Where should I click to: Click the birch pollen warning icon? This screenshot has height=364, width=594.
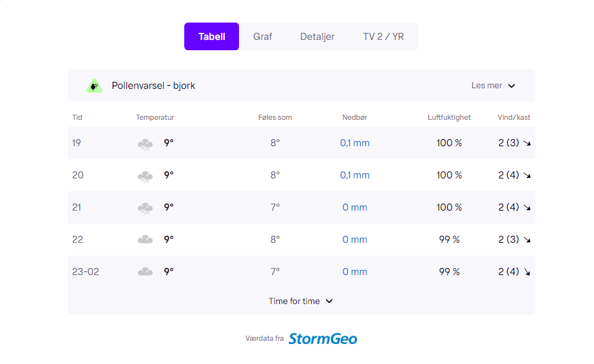[x=94, y=86]
